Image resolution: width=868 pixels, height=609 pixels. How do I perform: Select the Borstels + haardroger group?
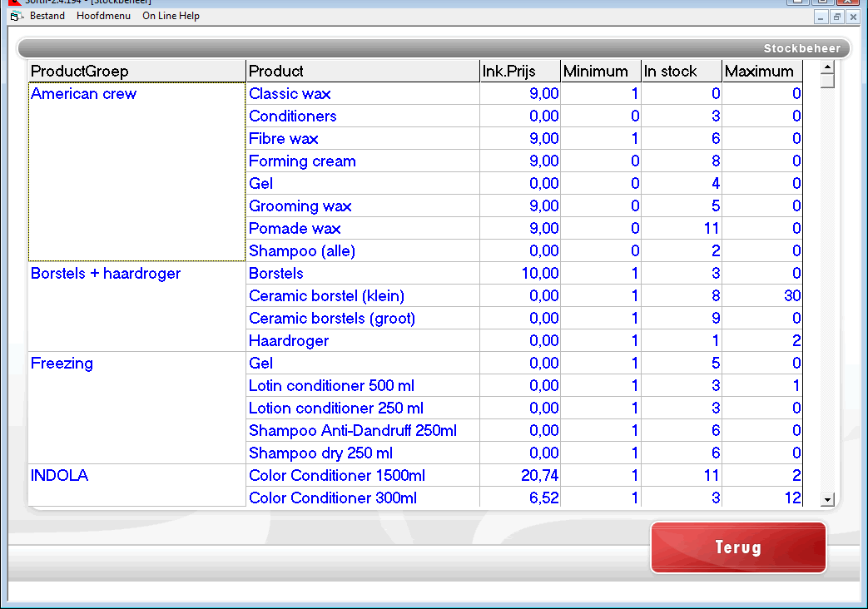(136, 307)
